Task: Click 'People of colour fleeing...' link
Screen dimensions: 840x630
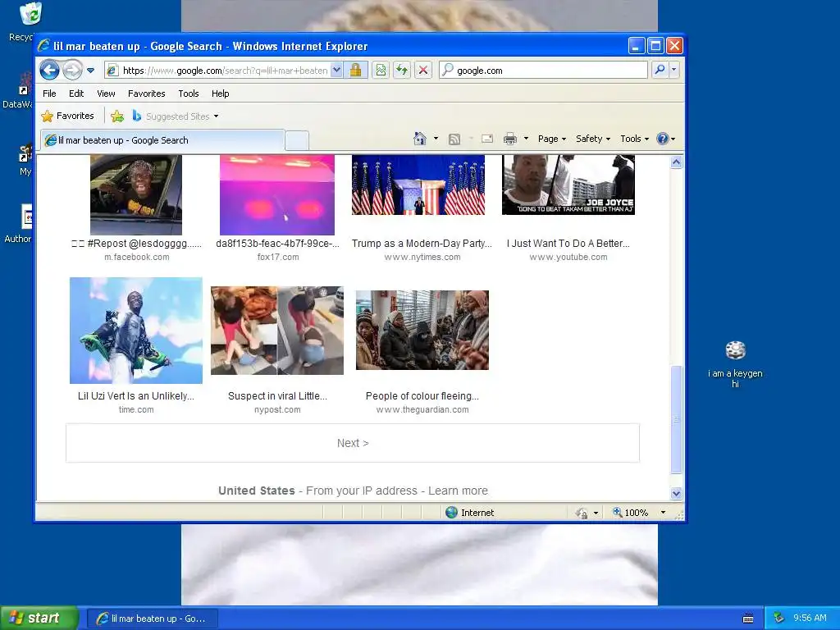Action: (422, 396)
